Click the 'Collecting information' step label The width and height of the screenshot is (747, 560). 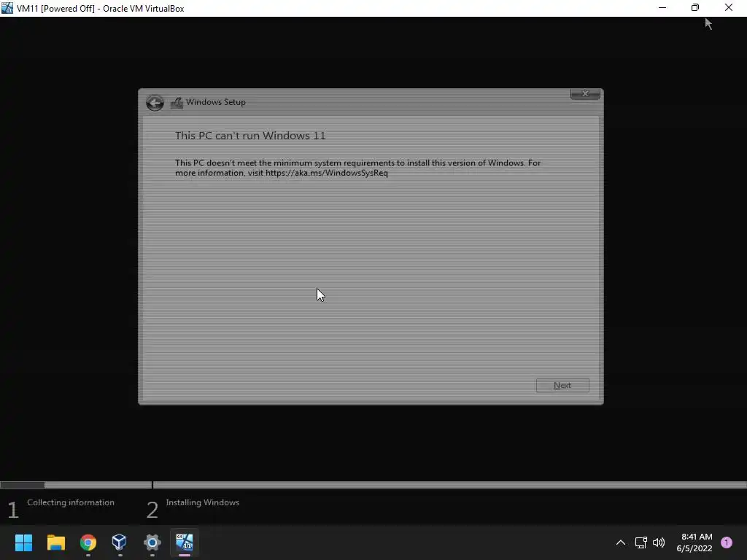71,502
